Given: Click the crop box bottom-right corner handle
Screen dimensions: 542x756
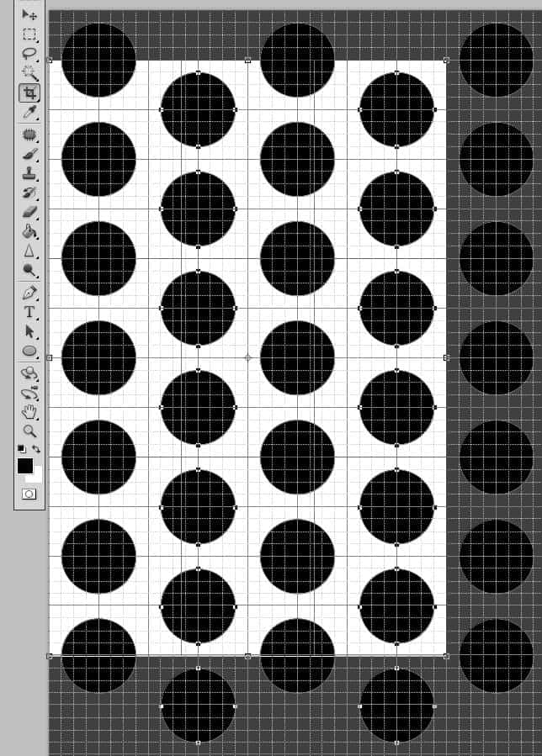Looking at the screenshot, I should click(x=446, y=656).
